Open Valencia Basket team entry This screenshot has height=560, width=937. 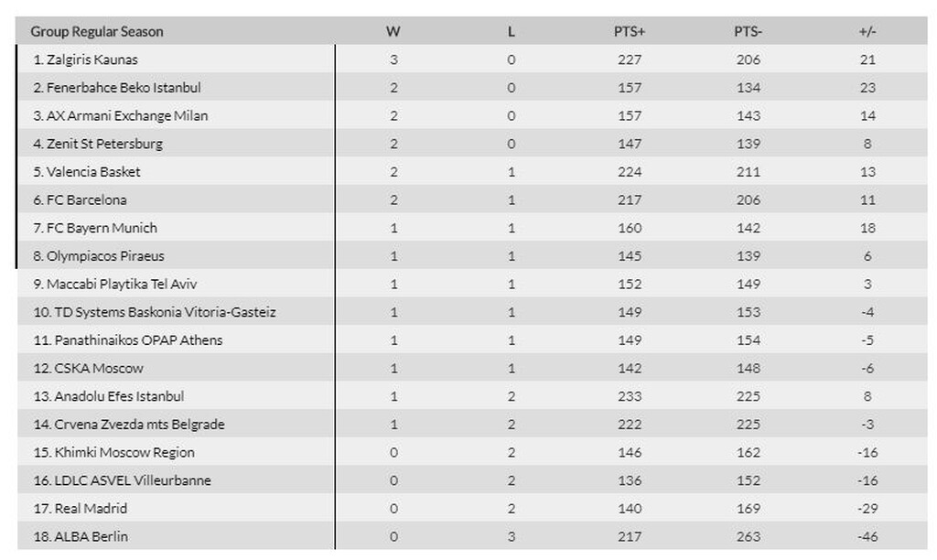87,172
